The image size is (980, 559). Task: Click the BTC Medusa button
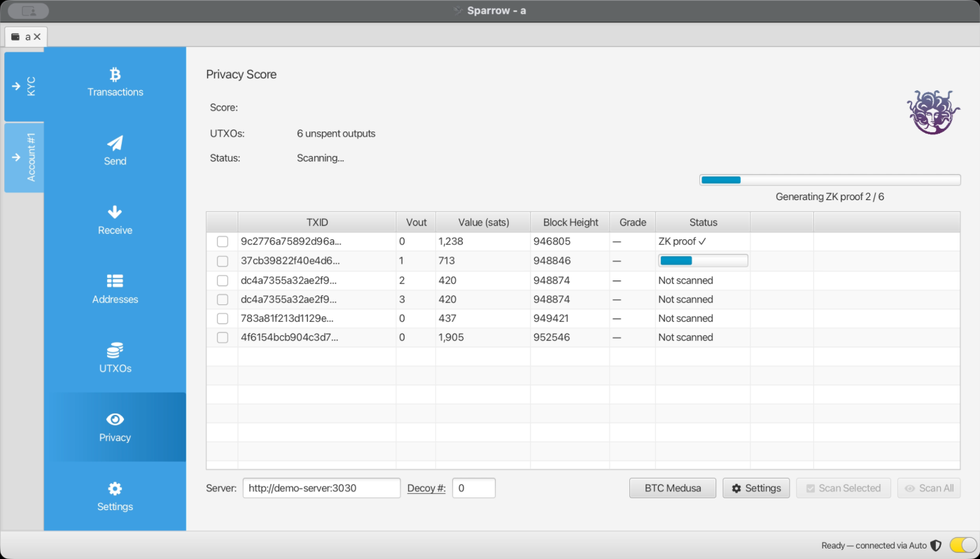673,488
